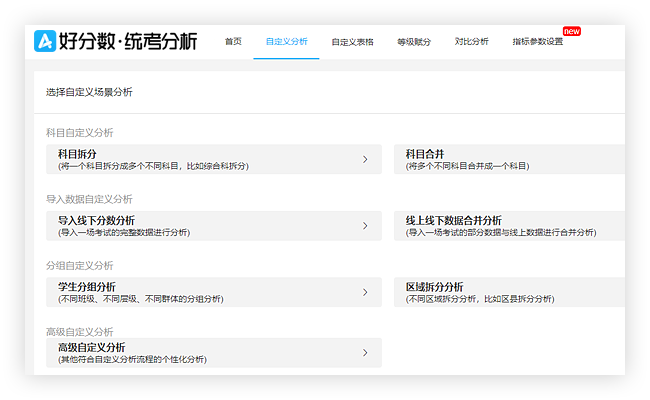This screenshot has width=650, height=400.
Task: Click the chevron arrow on 科目拆分
Action: click(365, 159)
